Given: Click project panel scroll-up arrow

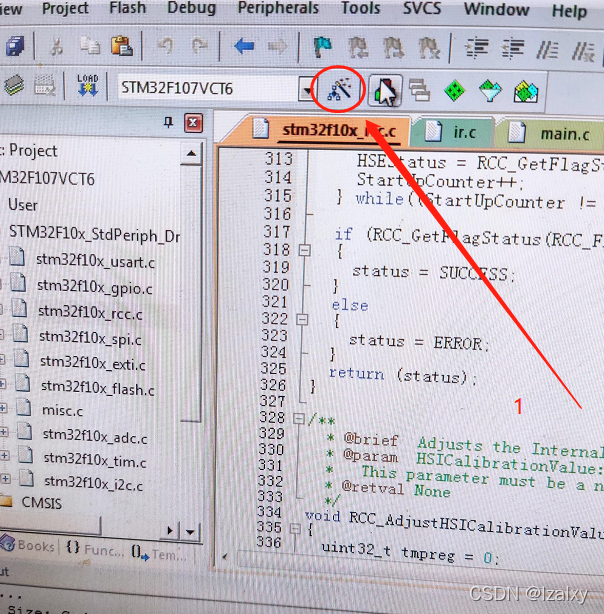Looking at the screenshot, I should click(191, 154).
